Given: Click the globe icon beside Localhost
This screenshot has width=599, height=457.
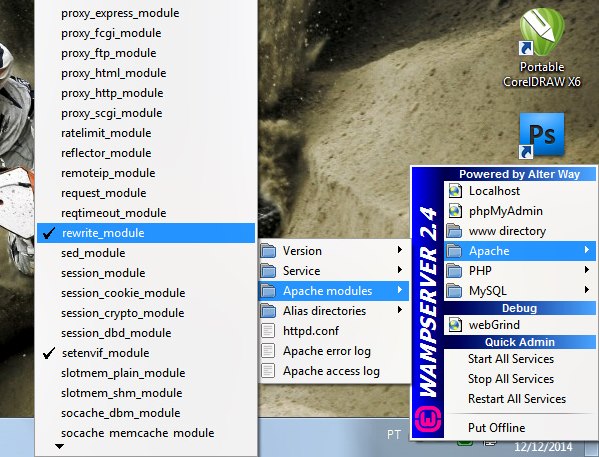Looking at the screenshot, I should tap(455, 190).
